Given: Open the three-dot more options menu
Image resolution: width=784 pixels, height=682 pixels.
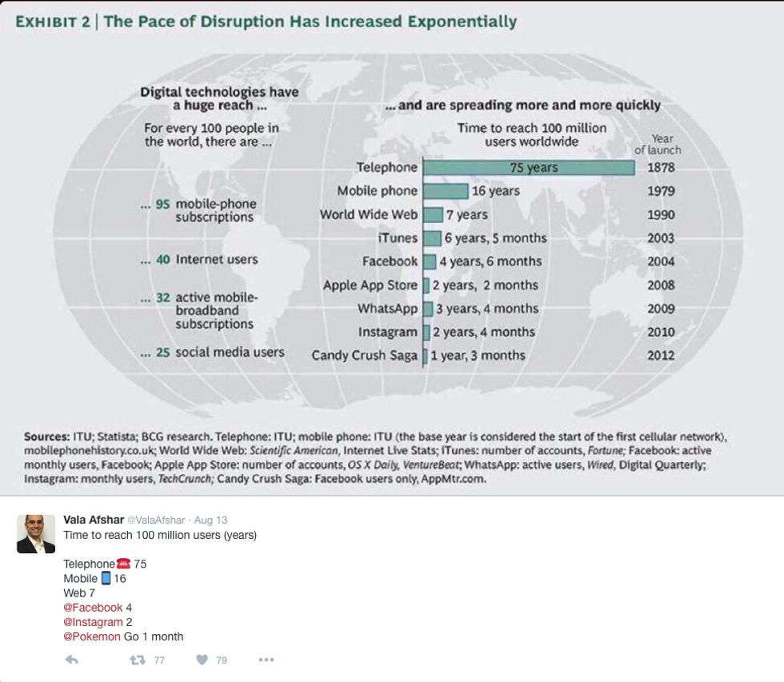Looking at the screenshot, I should (266, 660).
